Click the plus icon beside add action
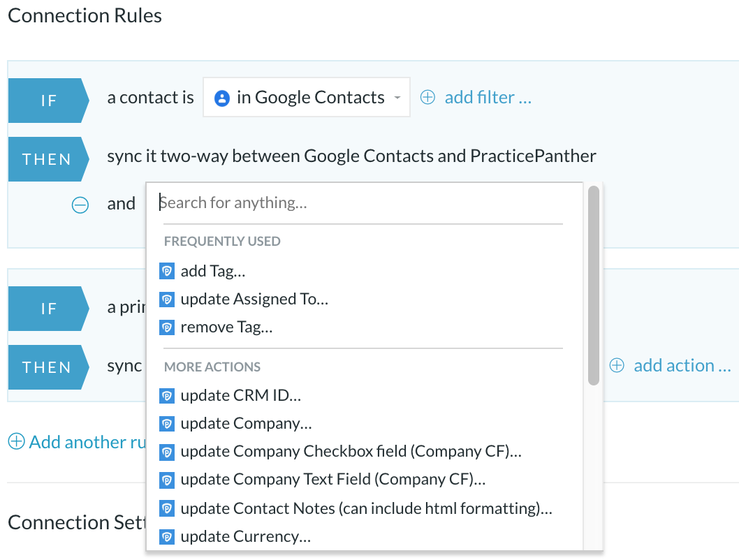Screen dimensions: 739x560 tap(617, 365)
